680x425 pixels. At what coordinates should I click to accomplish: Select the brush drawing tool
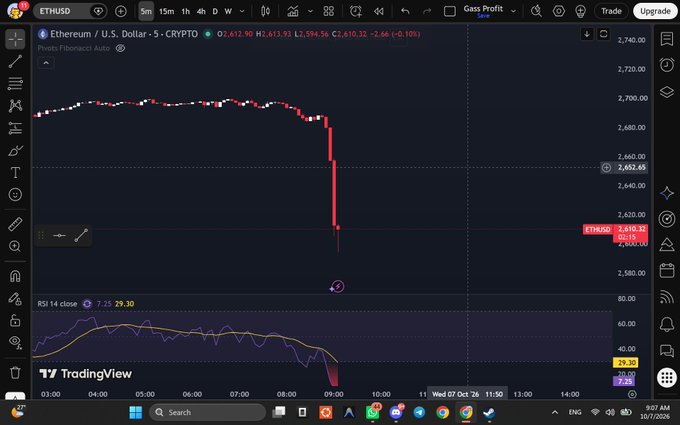click(15, 150)
